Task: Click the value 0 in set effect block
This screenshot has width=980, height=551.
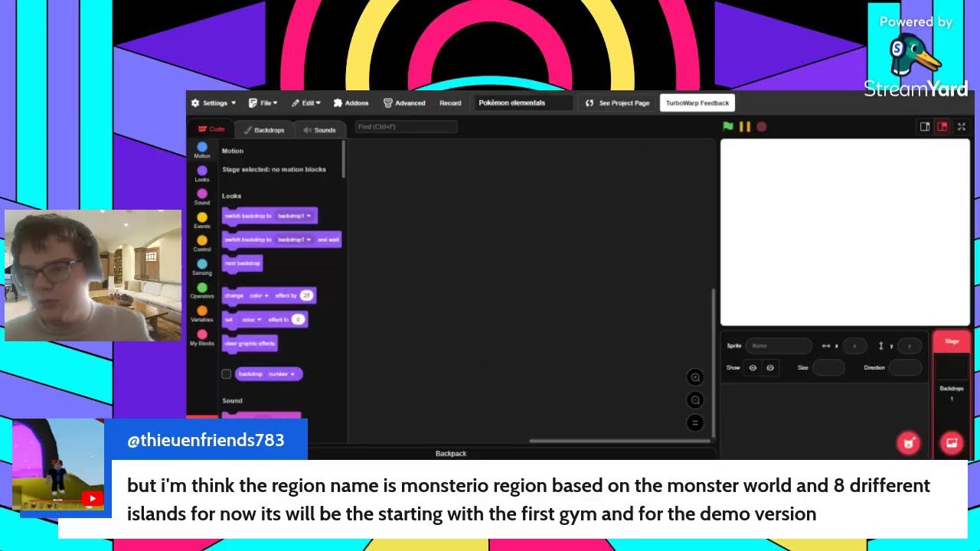Action: [x=298, y=319]
